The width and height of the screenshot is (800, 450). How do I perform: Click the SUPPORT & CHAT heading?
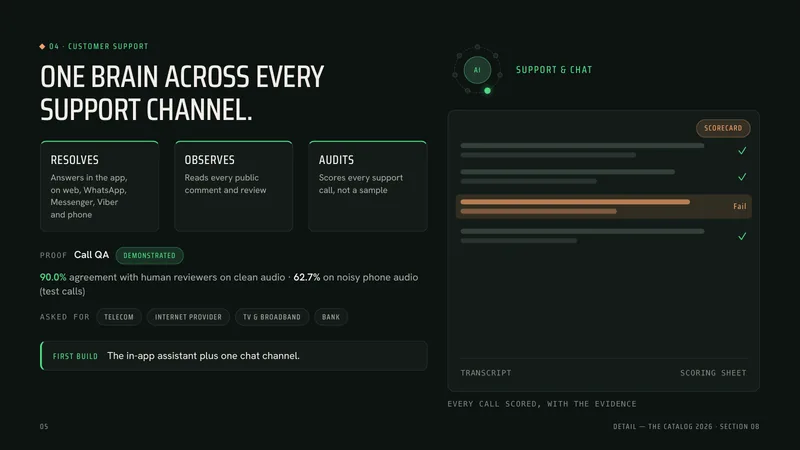coord(554,70)
